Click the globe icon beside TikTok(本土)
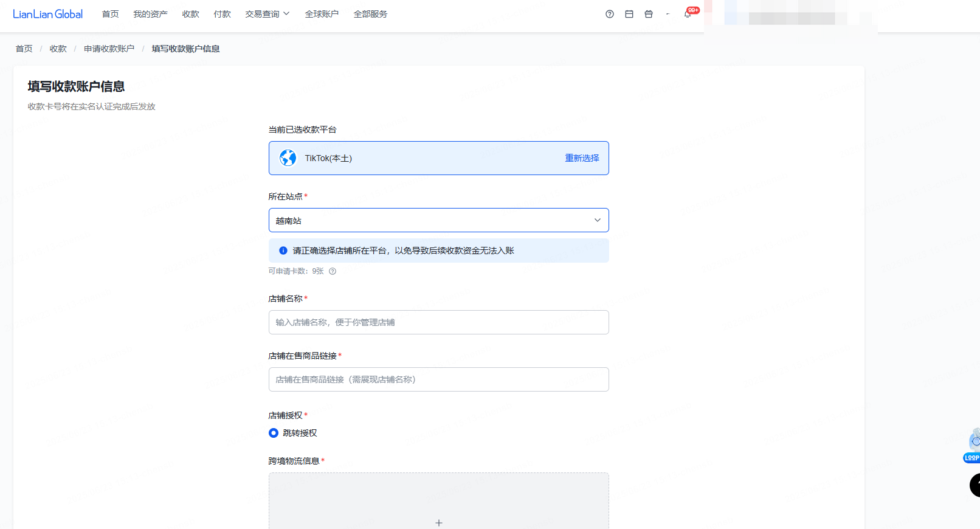The width and height of the screenshot is (980, 529). (x=288, y=158)
